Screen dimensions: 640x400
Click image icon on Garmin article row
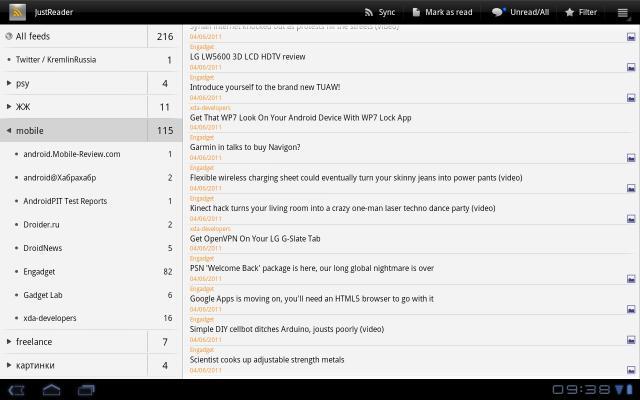click(x=631, y=158)
